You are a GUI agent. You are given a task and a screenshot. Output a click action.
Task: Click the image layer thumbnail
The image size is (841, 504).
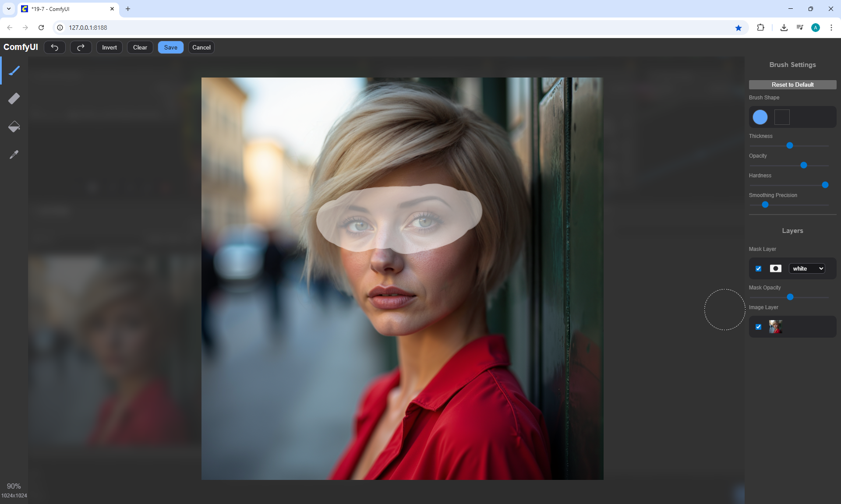(775, 327)
